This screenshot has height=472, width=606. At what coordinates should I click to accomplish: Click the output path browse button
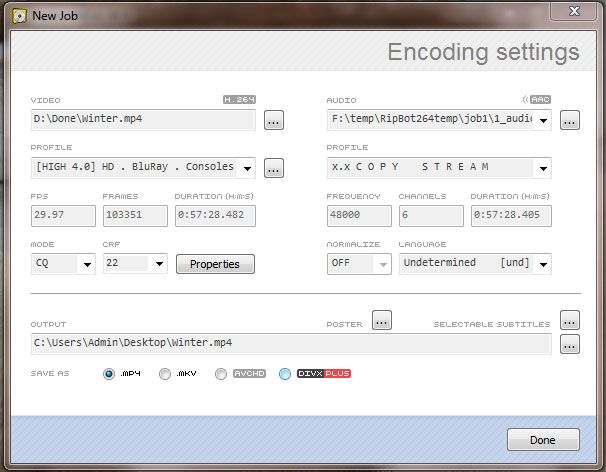570,344
